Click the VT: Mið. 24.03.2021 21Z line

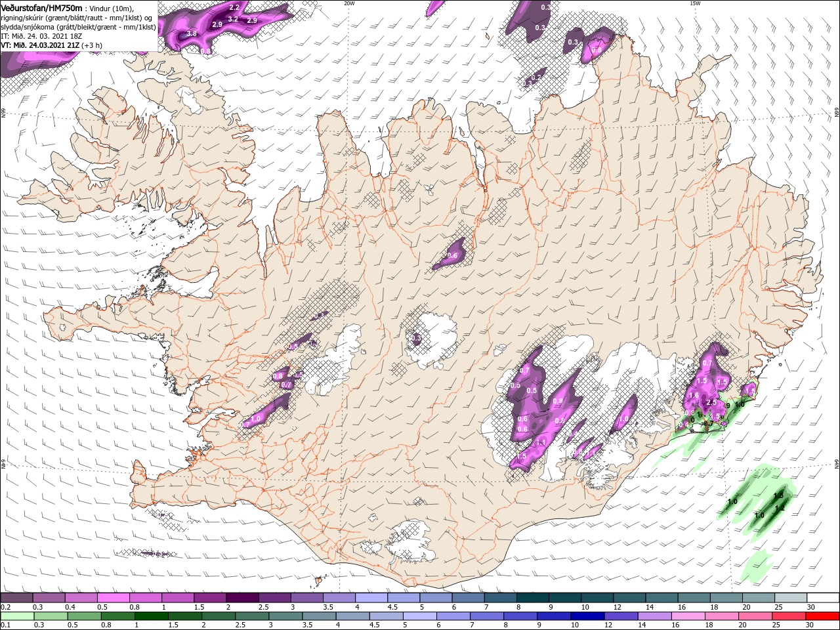click(41, 45)
